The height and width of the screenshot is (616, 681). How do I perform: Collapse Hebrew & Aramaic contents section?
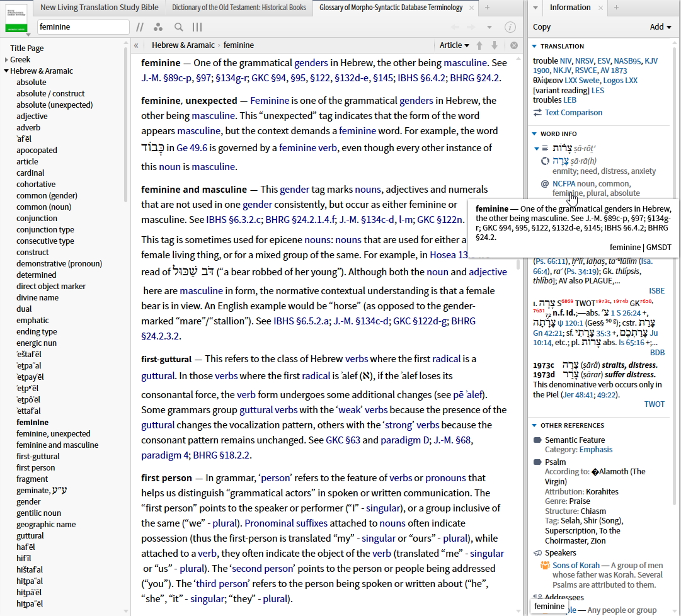coord(6,71)
